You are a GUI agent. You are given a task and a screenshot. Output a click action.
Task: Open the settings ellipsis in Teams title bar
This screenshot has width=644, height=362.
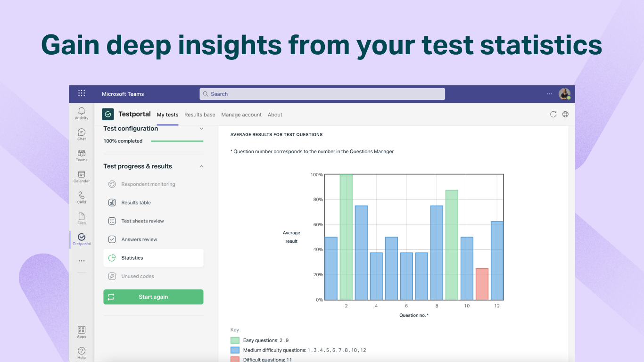pos(550,94)
